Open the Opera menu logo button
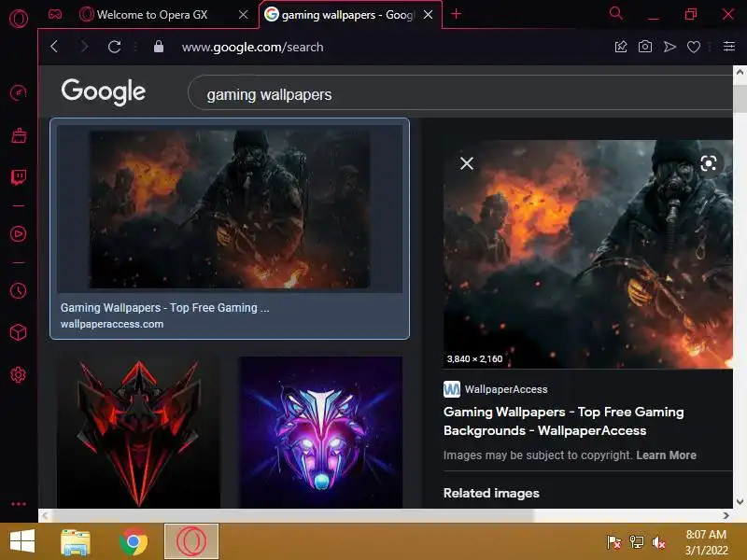The image size is (747, 560). [19, 18]
